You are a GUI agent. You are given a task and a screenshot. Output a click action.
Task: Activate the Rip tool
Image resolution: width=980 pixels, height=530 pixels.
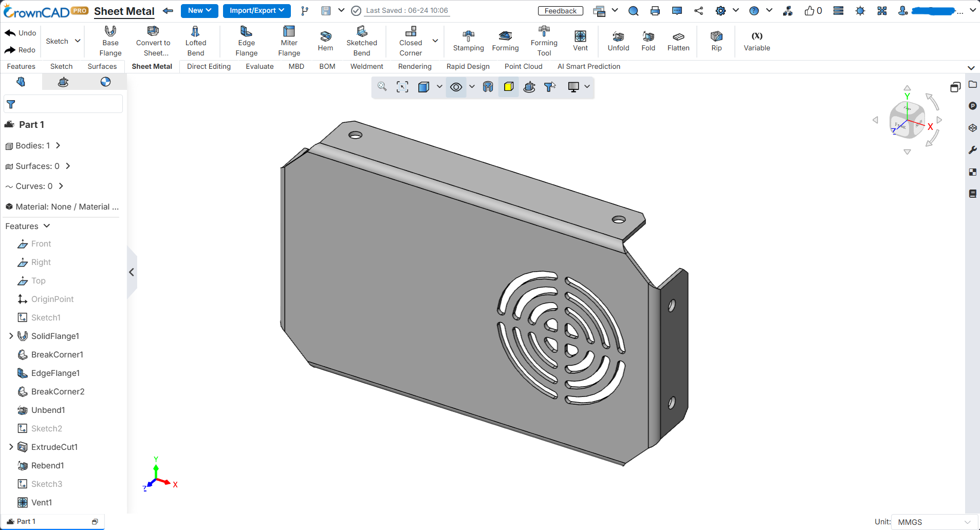click(x=716, y=41)
